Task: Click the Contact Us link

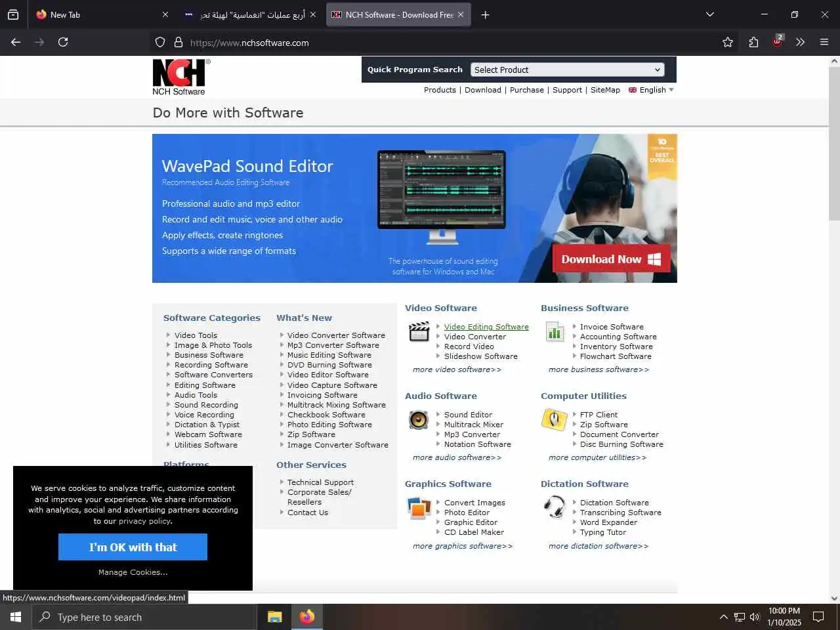Action: point(308,513)
